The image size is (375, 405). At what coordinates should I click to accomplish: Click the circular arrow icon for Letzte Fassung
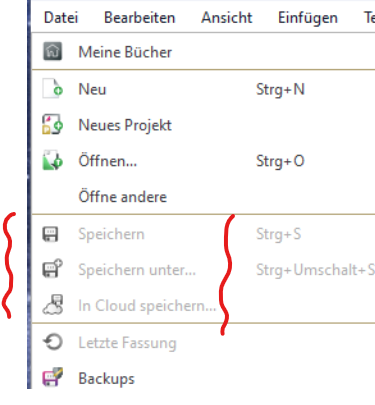(x=53, y=342)
